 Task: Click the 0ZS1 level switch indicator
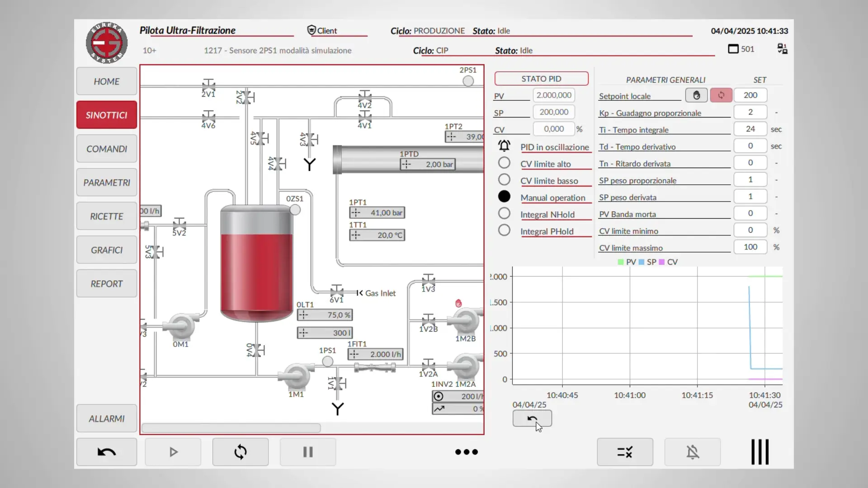pos(295,210)
